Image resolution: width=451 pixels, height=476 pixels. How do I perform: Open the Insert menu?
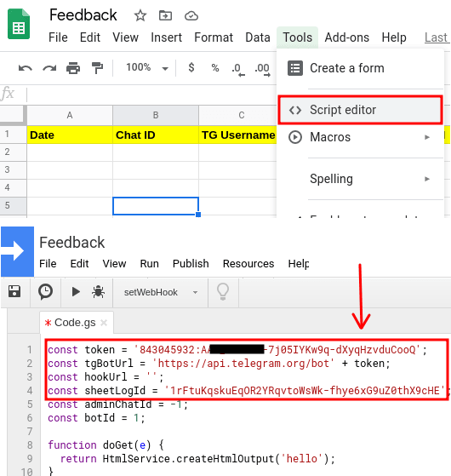[166, 37]
